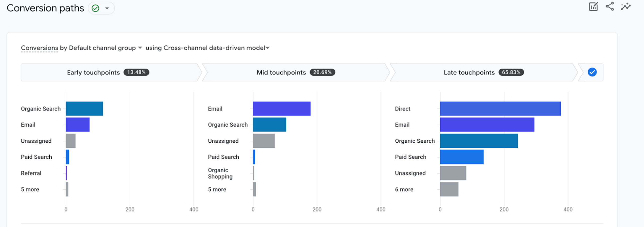Select the Early touchpoints segment
Image resolution: width=644 pixels, height=227 pixels.
click(x=111, y=72)
